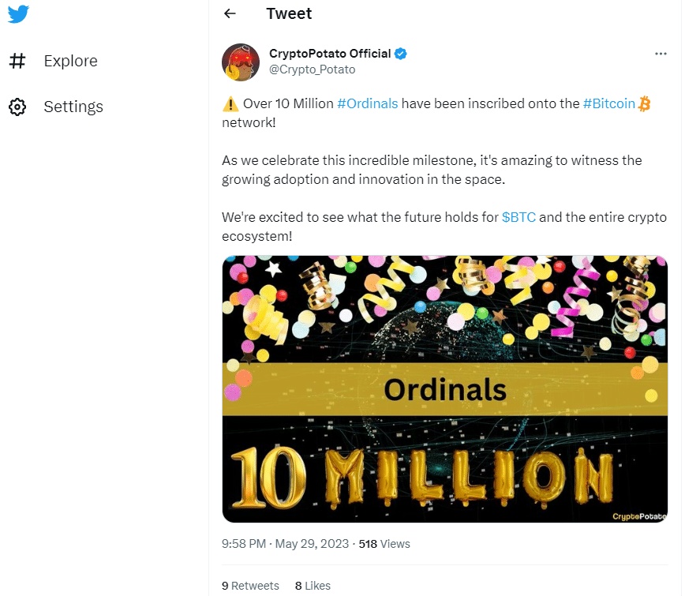Image resolution: width=700 pixels, height=596 pixels.
Task: Click the Explore hashtag icon
Action: [x=17, y=61]
